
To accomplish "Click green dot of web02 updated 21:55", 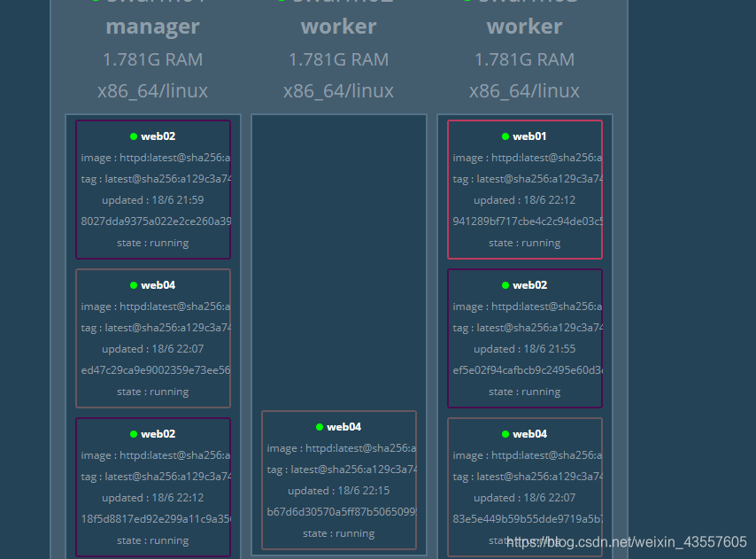I will [505, 285].
